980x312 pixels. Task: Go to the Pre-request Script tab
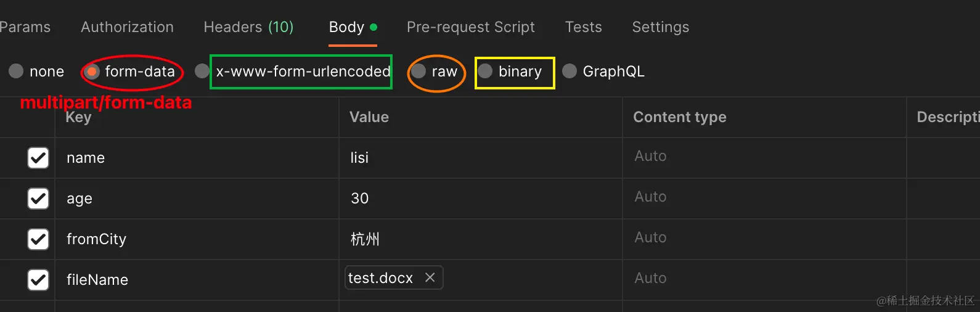(470, 27)
